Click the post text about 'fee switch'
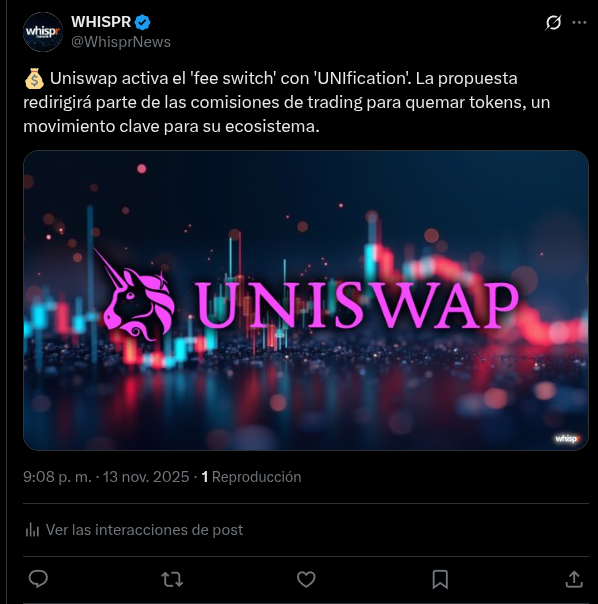 tap(287, 102)
